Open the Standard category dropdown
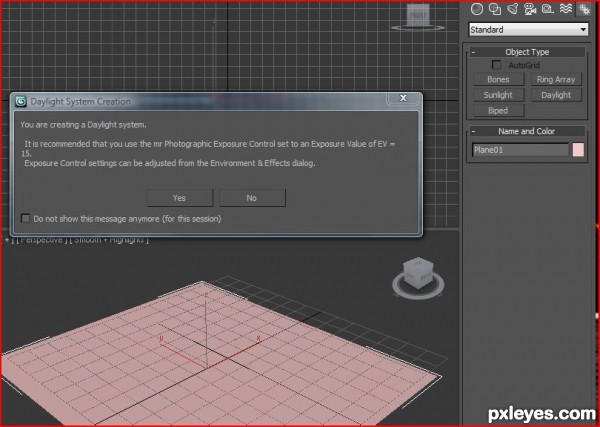600x427 pixels. click(528, 29)
